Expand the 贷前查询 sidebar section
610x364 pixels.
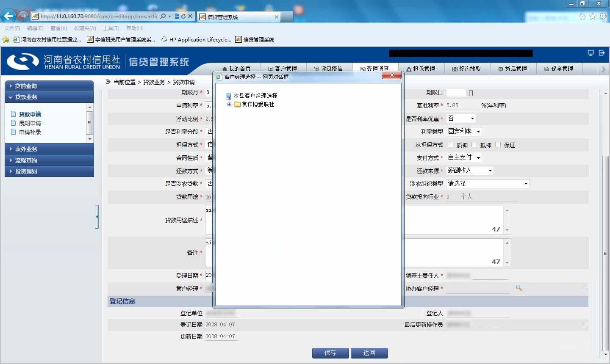click(49, 85)
